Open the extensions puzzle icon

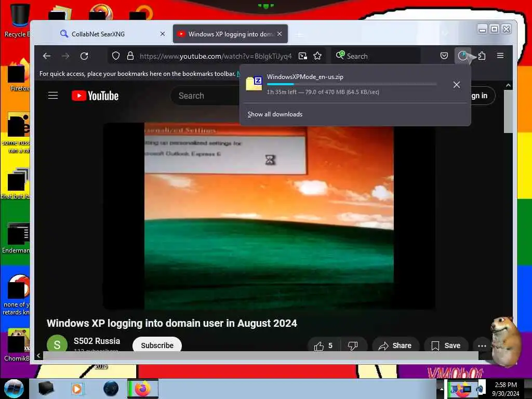click(482, 56)
